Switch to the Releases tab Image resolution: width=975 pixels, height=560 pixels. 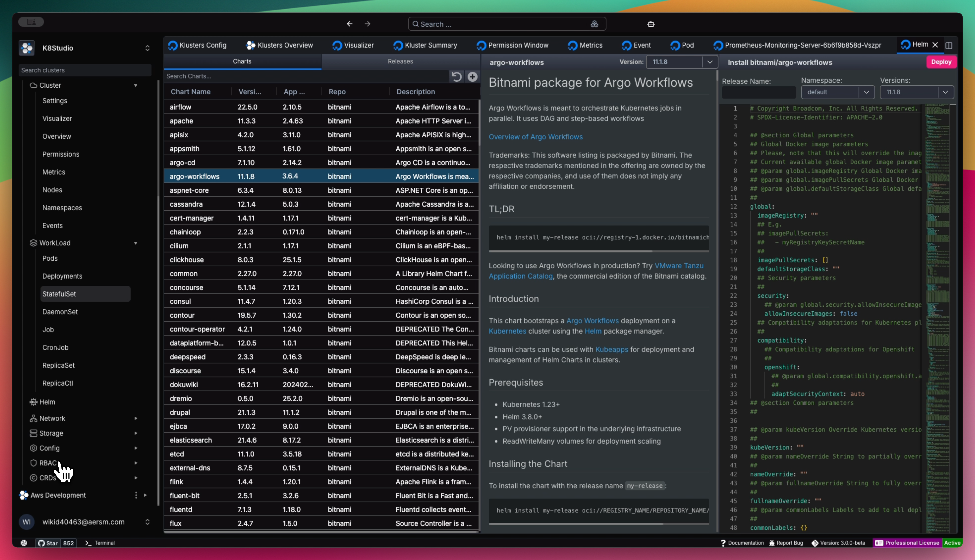[400, 61]
